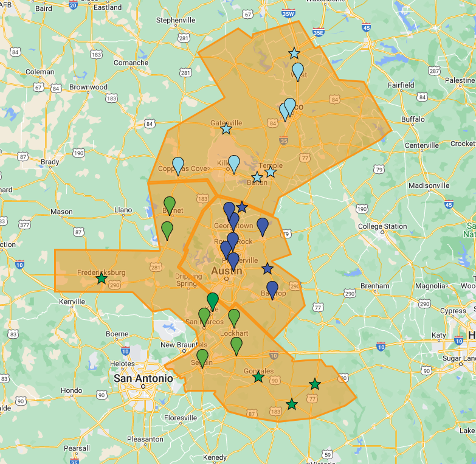Click the US-59 highway shield

click(x=328, y=455)
